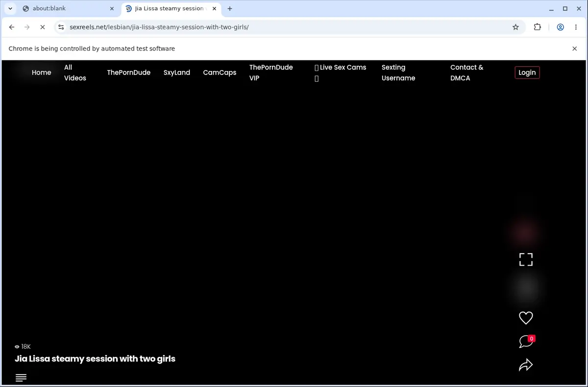Open the comments bubble icon
This screenshot has width=588, height=387.
[526, 341]
